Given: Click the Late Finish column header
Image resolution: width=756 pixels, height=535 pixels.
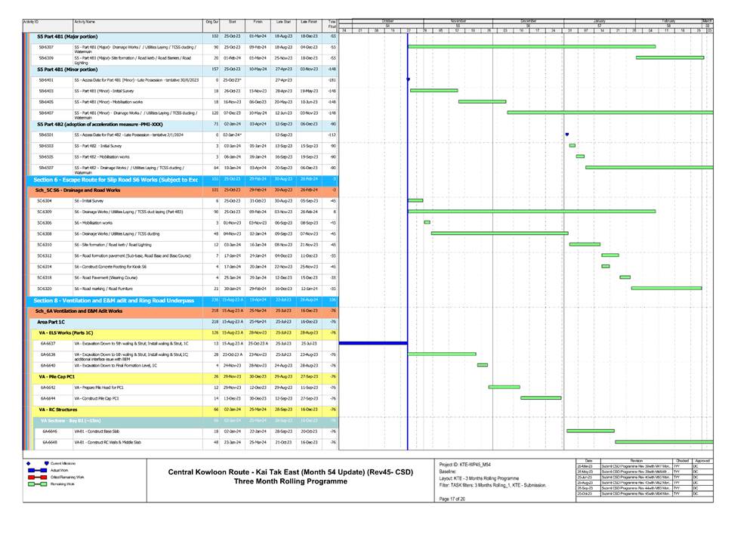Looking at the screenshot, I should pyautogui.click(x=308, y=23).
